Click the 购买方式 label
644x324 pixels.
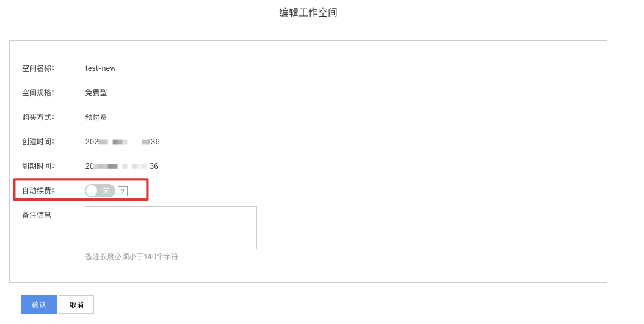(x=38, y=117)
